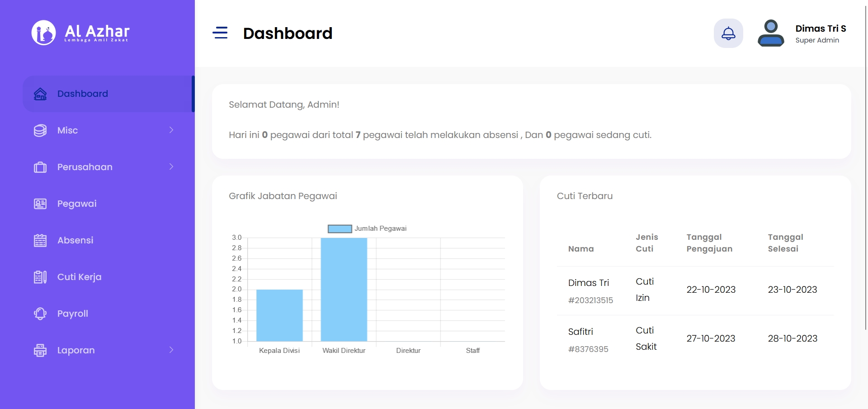This screenshot has width=868, height=409.
Task: Click the Pegawai ID card icon
Action: 40,204
